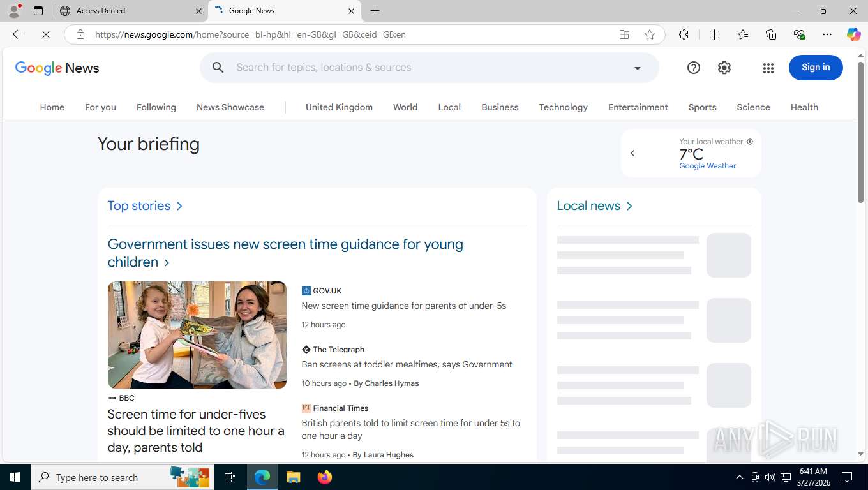Close the Google News tab
The width and height of the screenshot is (868, 490).
pos(351,11)
